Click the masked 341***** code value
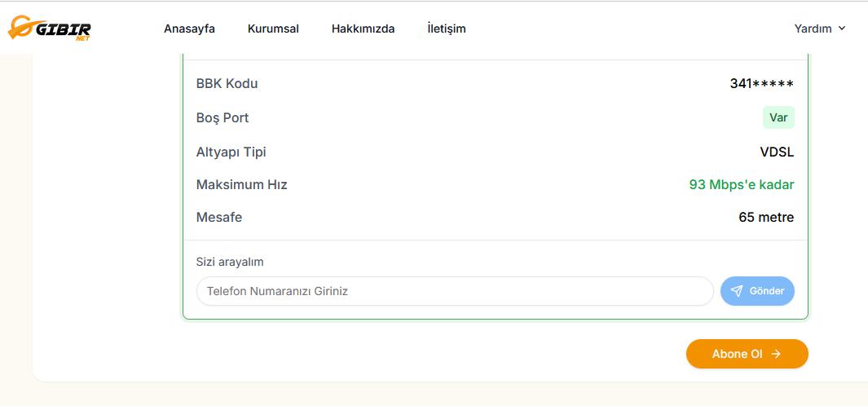Image resolution: width=868 pixels, height=406 pixels. [761, 83]
